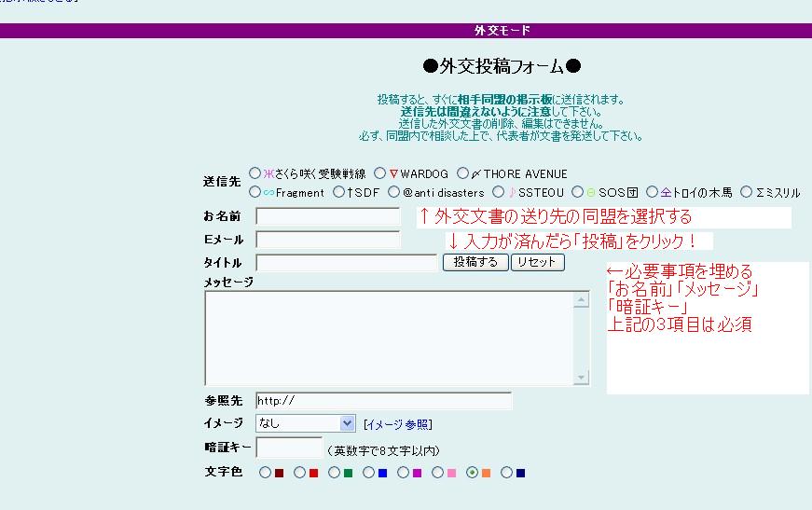Choose さくら咲く受験戦線 as destination

point(255,173)
